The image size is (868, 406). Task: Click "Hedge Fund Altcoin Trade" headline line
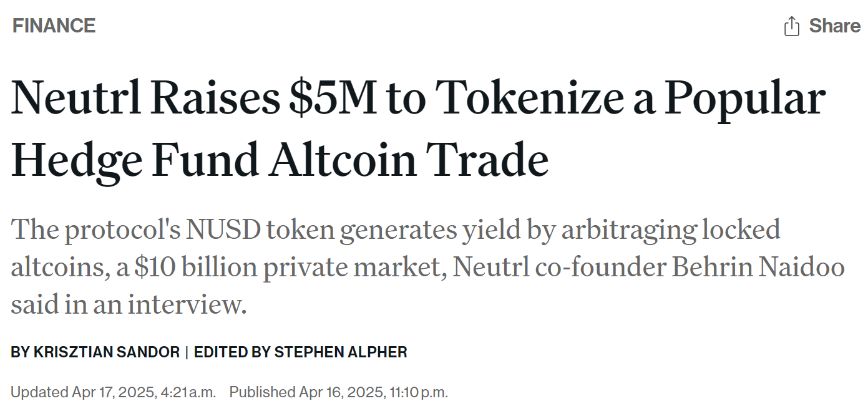280,160
